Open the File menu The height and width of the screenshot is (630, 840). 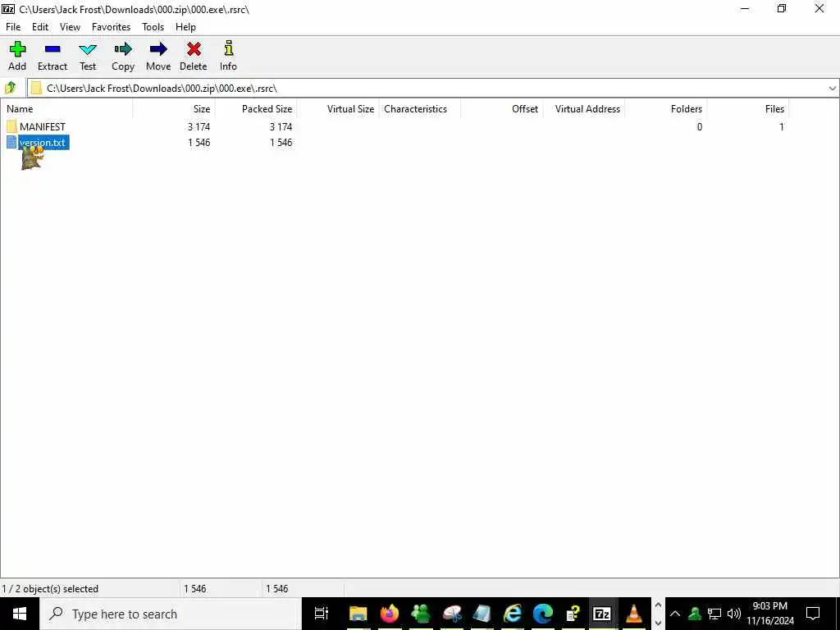point(13,27)
